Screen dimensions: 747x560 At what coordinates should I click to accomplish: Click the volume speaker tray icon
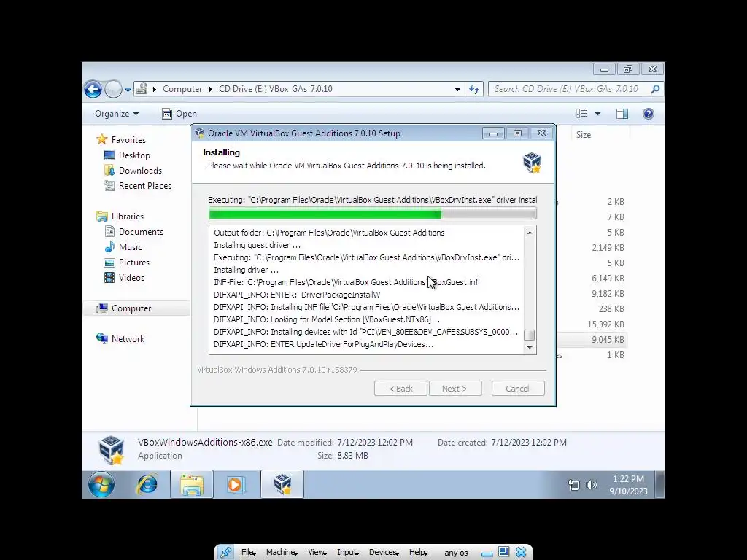pyautogui.click(x=591, y=485)
